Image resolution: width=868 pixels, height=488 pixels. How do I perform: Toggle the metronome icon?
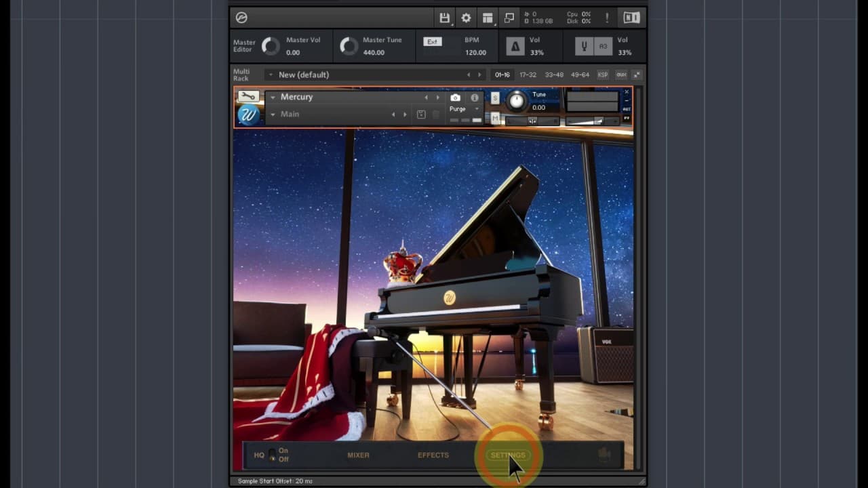[515, 46]
